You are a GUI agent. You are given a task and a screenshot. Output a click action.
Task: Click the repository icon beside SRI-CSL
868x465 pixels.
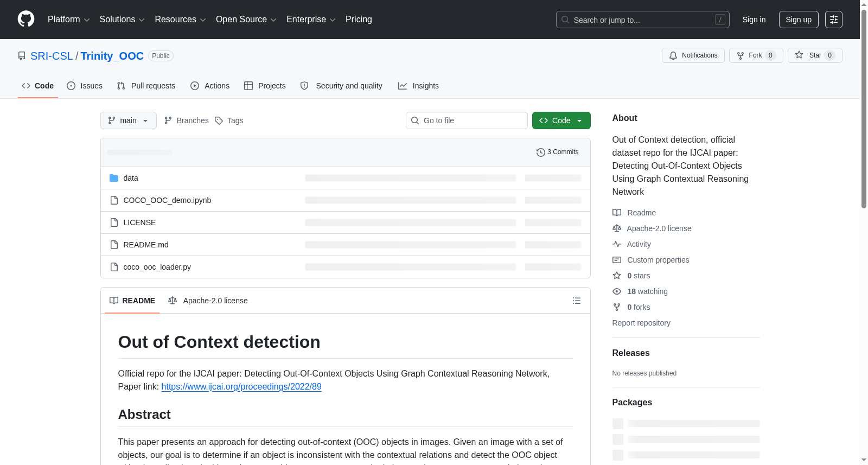click(22, 56)
